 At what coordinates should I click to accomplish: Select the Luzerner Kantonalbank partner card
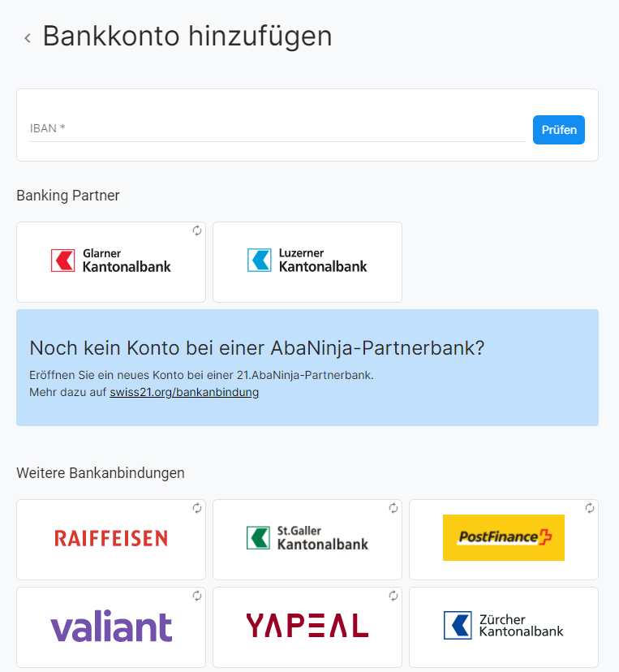click(307, 262)
